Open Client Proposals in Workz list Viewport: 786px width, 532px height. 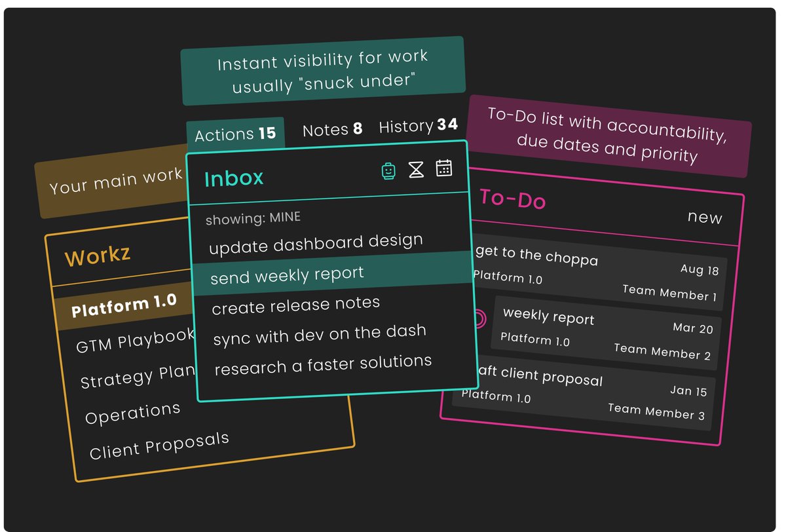pyautogui.click(x=159, y=446)
